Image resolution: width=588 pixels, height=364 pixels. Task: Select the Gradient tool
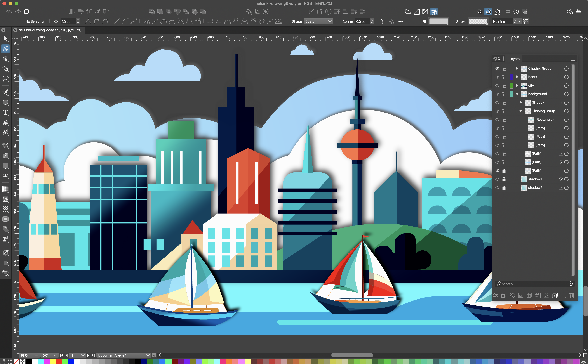click(x=5, y=189)
